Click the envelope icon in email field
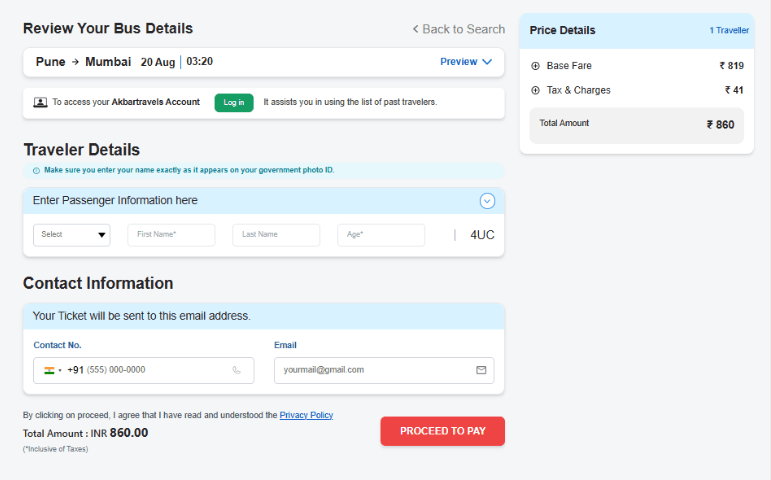 [x=481, y=370]
